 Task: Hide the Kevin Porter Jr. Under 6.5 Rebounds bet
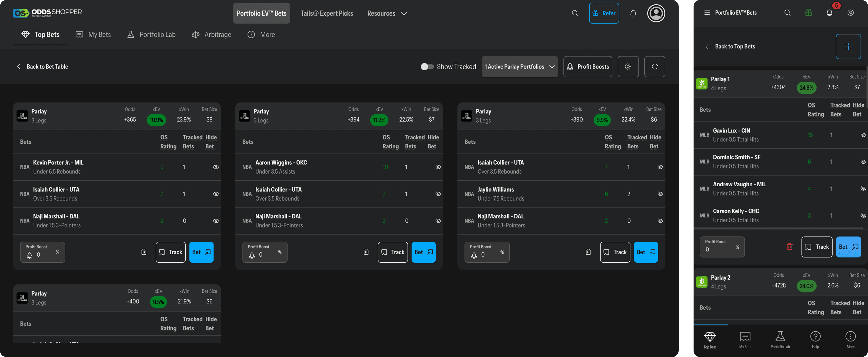click(216, 167)
